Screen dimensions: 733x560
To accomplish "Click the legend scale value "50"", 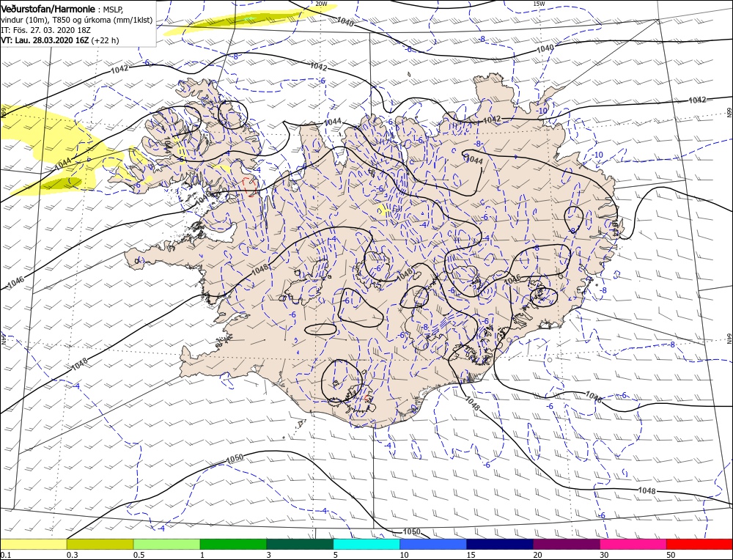I will pos(671,555).
